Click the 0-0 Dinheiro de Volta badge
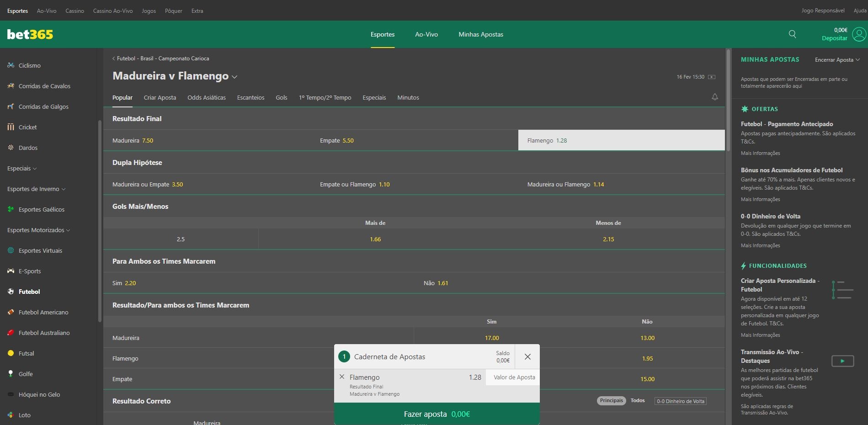868x425 pixels. (681, 401)
